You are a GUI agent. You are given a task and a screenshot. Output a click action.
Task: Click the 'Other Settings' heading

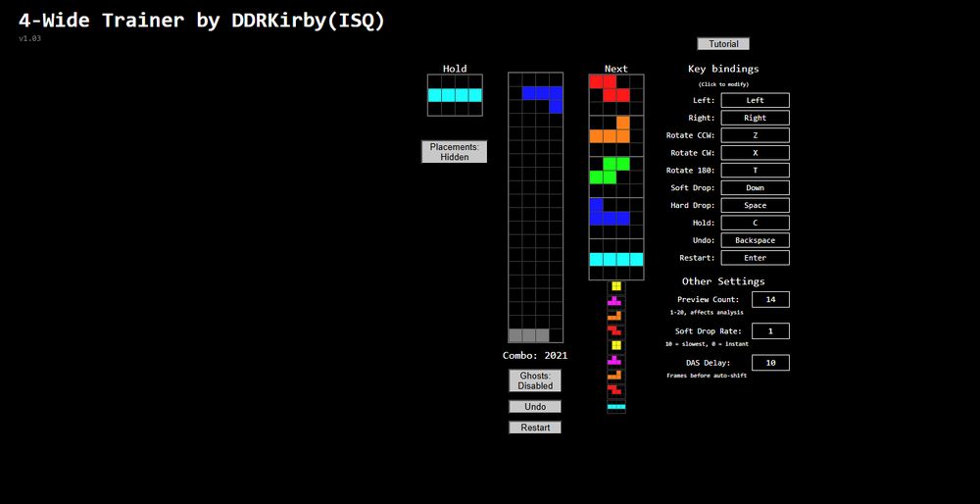pyautogui.click(x=723, y=281)
